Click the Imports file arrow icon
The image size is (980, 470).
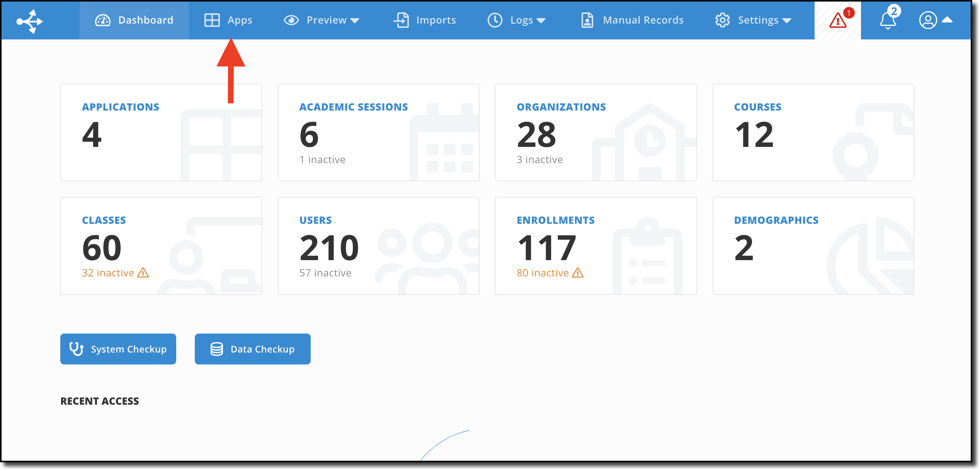[x=402, y=20]
